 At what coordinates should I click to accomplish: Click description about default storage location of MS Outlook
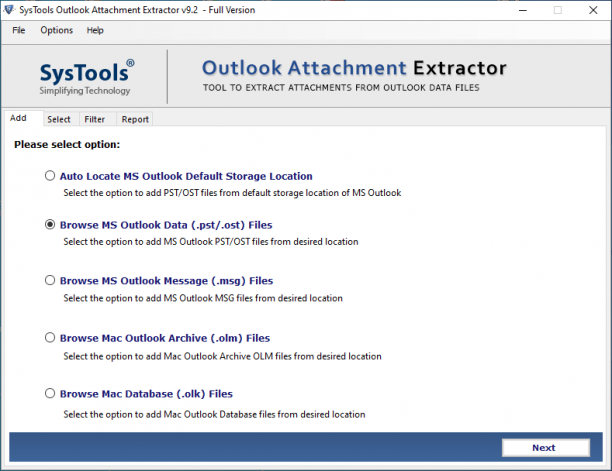pos(232,193)
